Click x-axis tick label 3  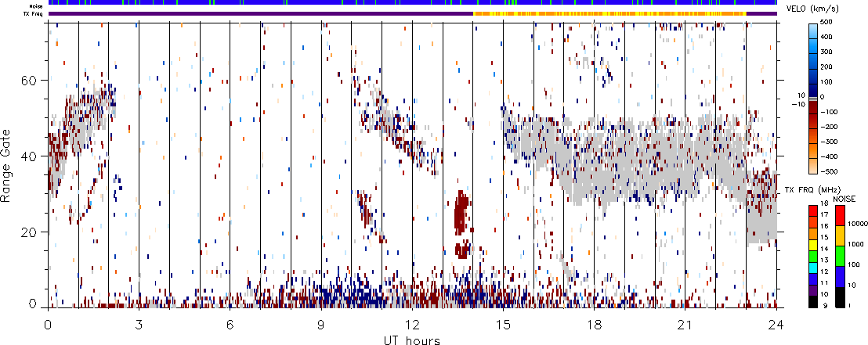(x=139, y=324)
